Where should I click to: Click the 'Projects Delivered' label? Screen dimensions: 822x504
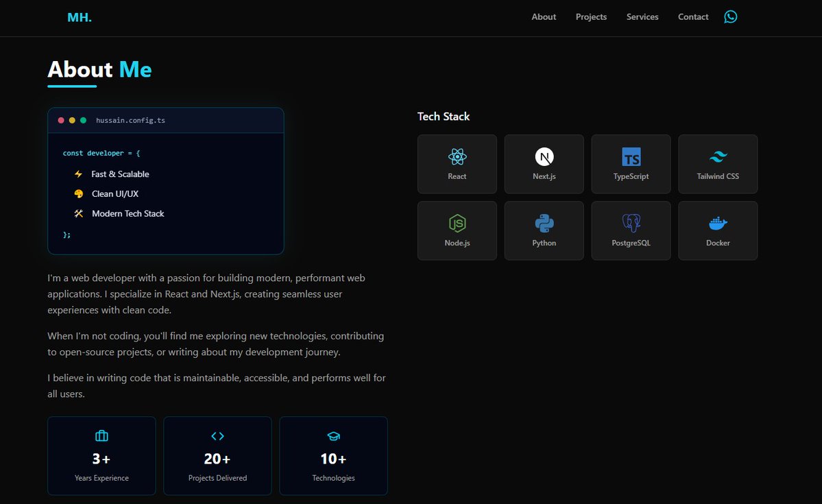click(x=217, y=478)
